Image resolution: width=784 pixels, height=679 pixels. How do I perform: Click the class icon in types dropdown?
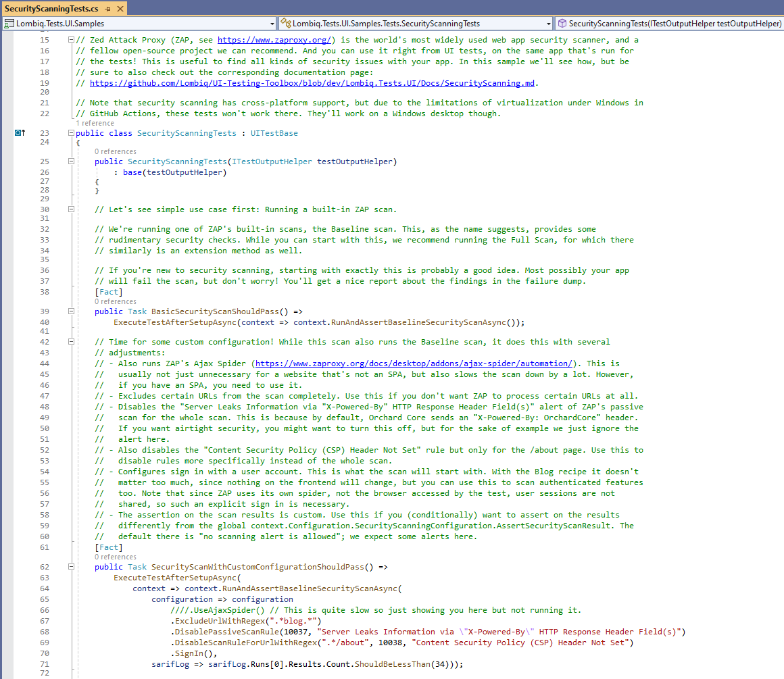click(x=286, y=23)
